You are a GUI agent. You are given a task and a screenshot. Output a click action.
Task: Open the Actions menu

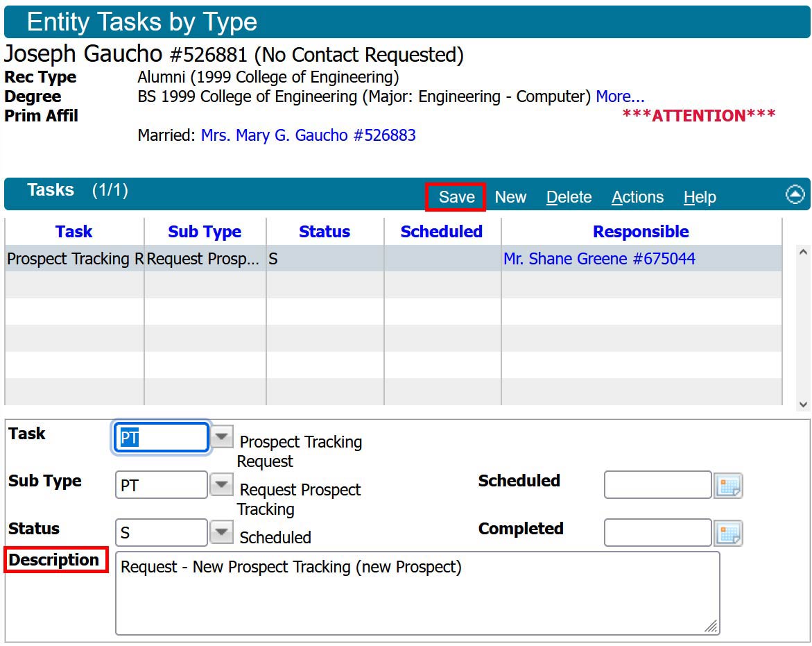(x=637, y=197)
